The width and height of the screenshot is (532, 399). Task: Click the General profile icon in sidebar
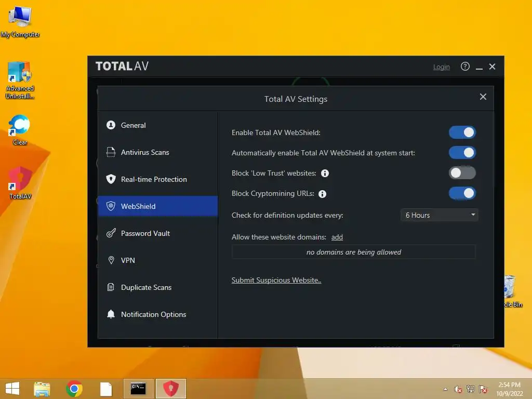tap(111, 125)
